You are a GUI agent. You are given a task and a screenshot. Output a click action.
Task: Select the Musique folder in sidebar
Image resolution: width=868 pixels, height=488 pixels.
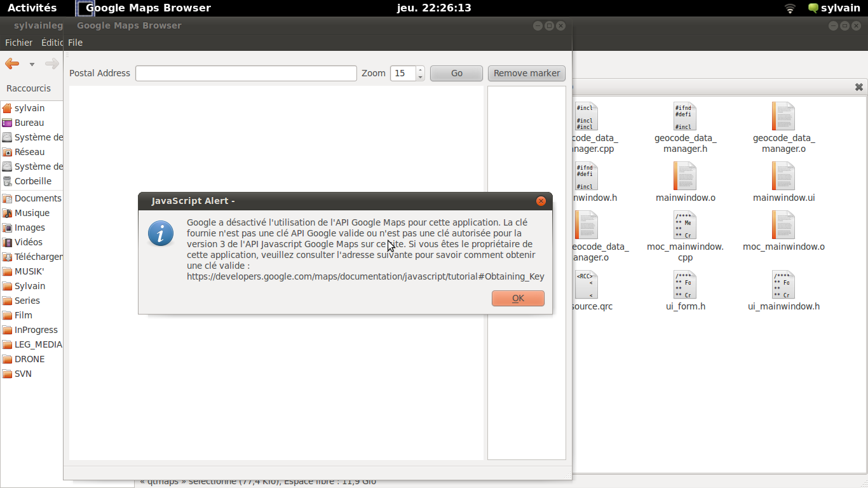point(32,213)
